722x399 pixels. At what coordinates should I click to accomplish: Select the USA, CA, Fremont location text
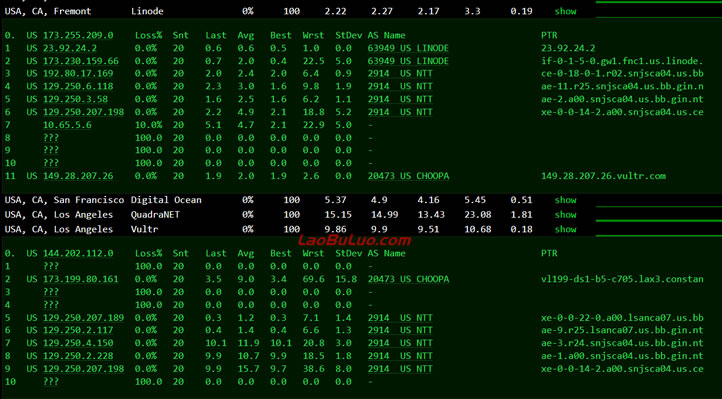(x=48, y=11)
